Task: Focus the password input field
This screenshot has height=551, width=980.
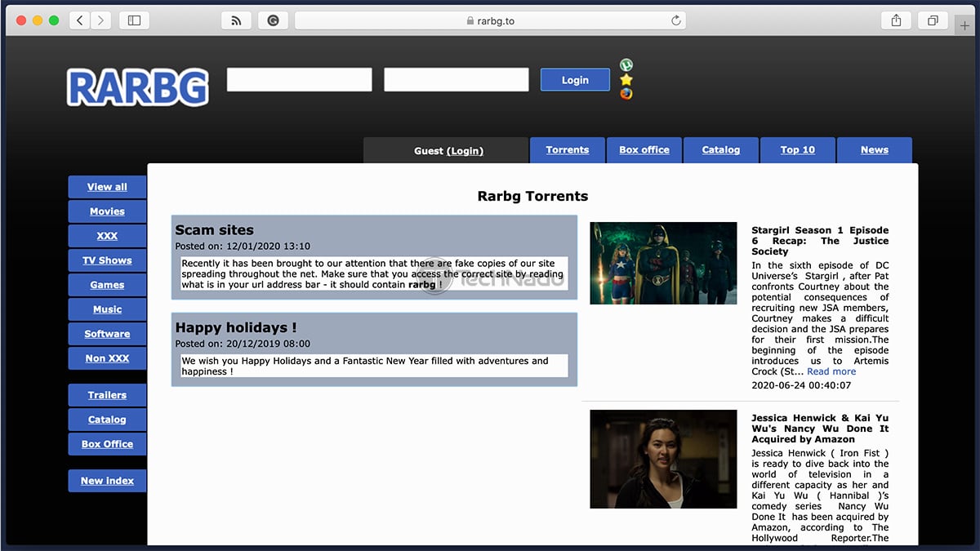Action: [x=457, y=79]
